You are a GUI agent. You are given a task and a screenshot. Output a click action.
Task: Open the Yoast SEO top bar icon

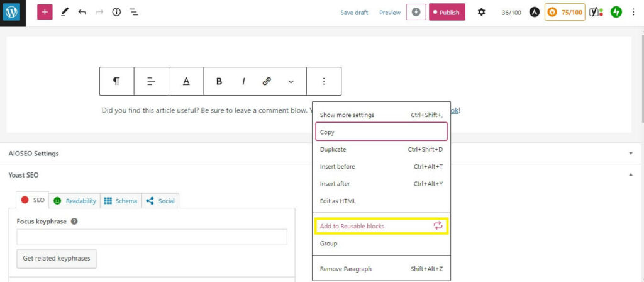pos(595,12)
